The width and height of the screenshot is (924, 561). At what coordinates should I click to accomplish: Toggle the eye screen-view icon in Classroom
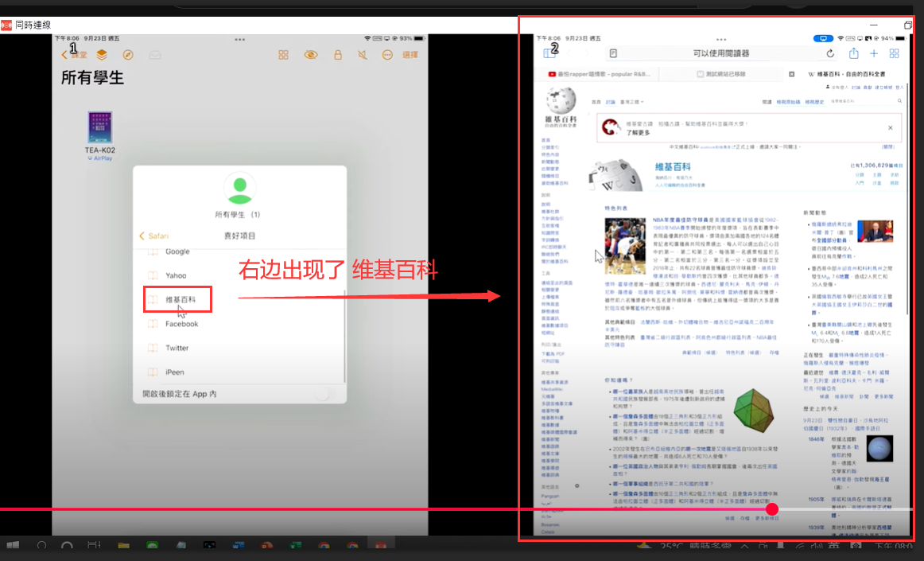pyautogui.click(x=310, y=55)
